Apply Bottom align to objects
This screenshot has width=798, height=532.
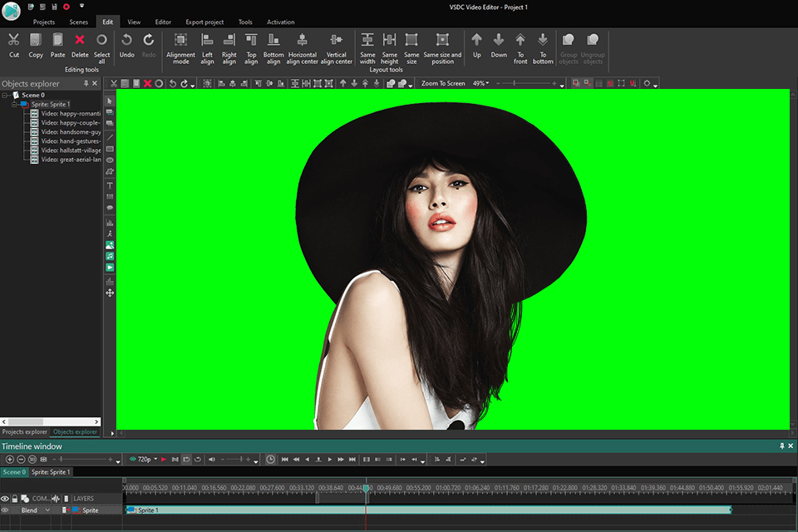pyautogui.click(x=273, y=48)
